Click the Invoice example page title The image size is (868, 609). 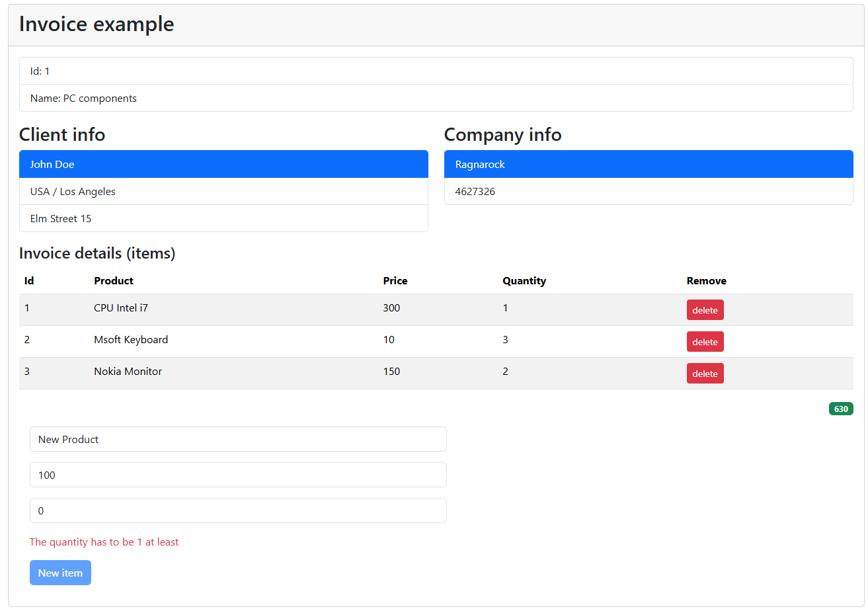(x=97, y=24)
